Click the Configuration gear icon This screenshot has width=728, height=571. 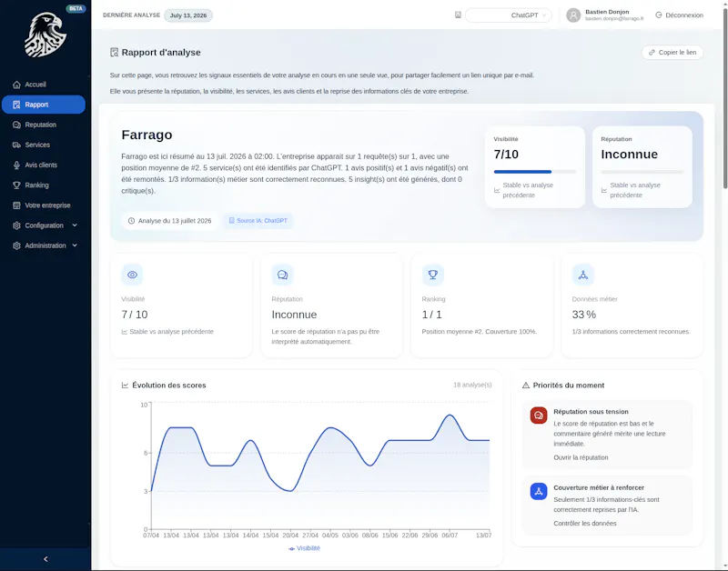tap(16, 225)
